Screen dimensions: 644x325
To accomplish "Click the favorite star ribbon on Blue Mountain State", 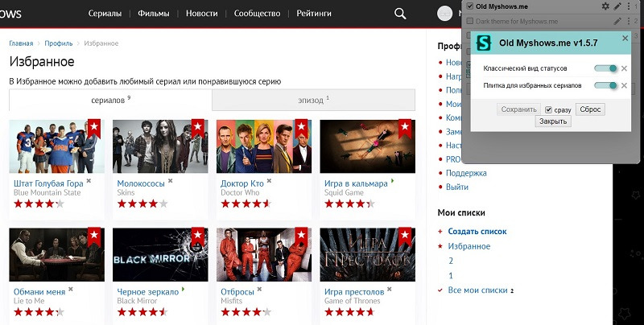I will tap(94, 129).
